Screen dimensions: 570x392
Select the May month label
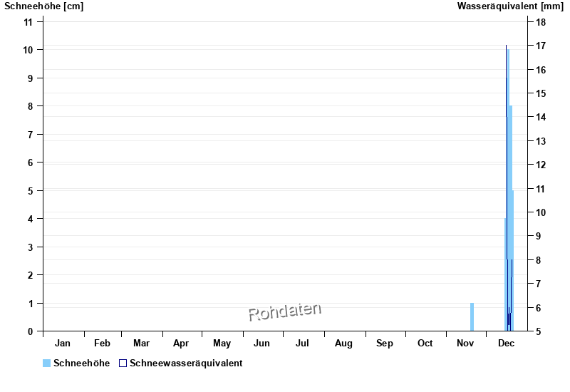222,344
